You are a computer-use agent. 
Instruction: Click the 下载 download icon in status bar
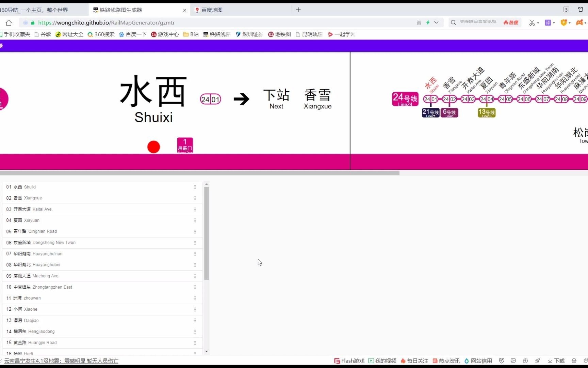(x=556, y=361)
